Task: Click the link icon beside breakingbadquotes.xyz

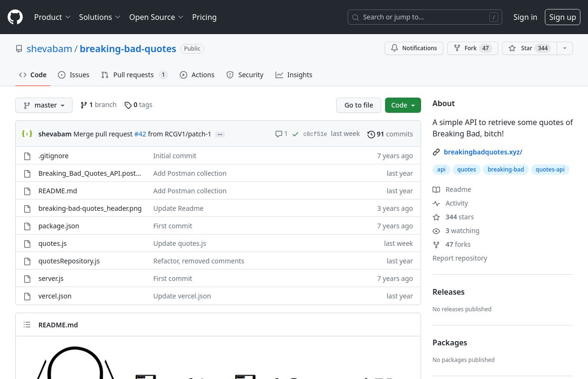Action: point(436,152)
